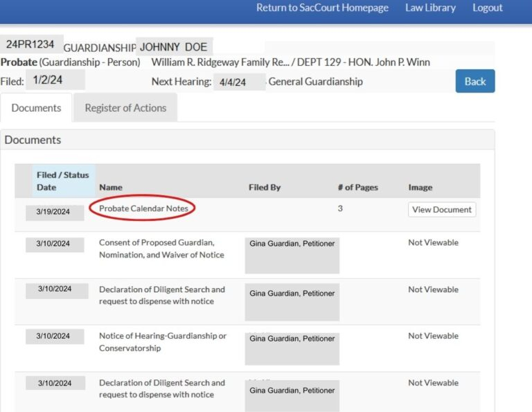This screenshot has height=412, width=532.
Task: Click the blue Back button
Action: (x=475, y=81)
